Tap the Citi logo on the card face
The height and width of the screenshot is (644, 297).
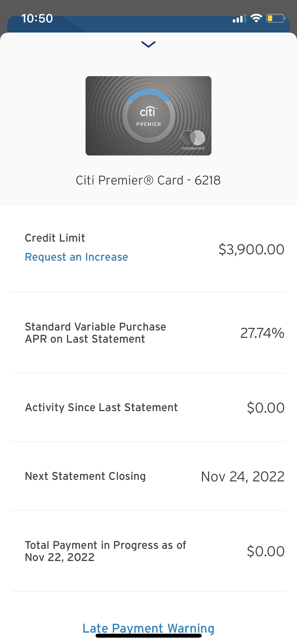click(x=148, y=112)
